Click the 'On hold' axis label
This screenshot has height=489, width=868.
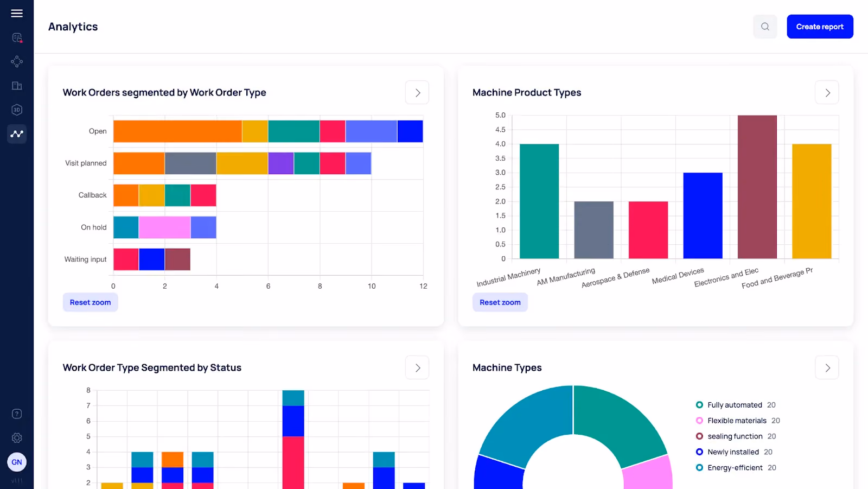pyautogui.click(x=94, y=227)
